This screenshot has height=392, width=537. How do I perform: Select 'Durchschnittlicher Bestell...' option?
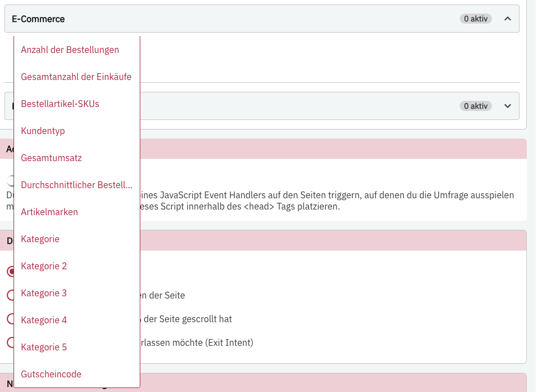point(77,185)
